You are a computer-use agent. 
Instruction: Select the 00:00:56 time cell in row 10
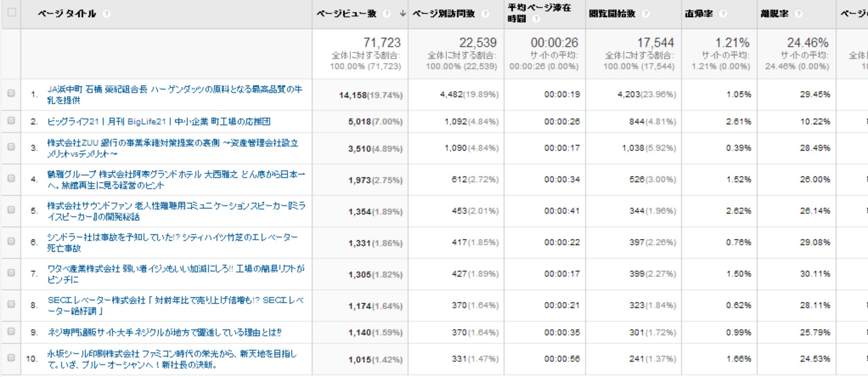pyautogui.click(x=562, y=359)
